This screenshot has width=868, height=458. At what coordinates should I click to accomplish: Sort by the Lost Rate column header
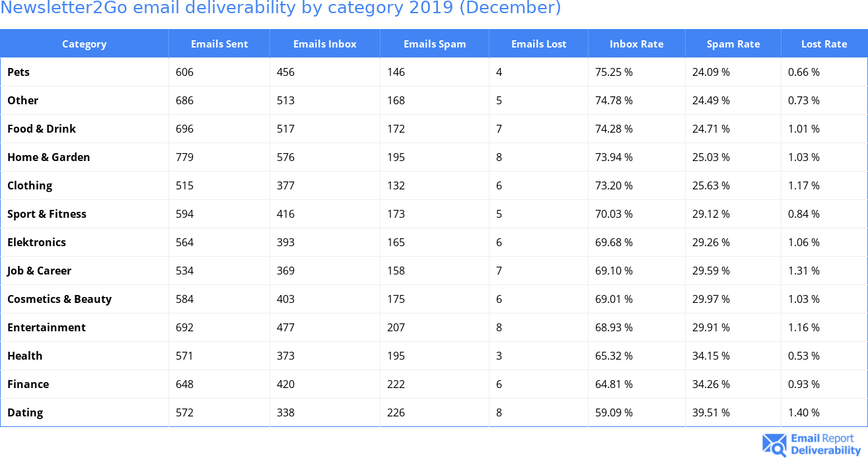click(x=824, y=44)
